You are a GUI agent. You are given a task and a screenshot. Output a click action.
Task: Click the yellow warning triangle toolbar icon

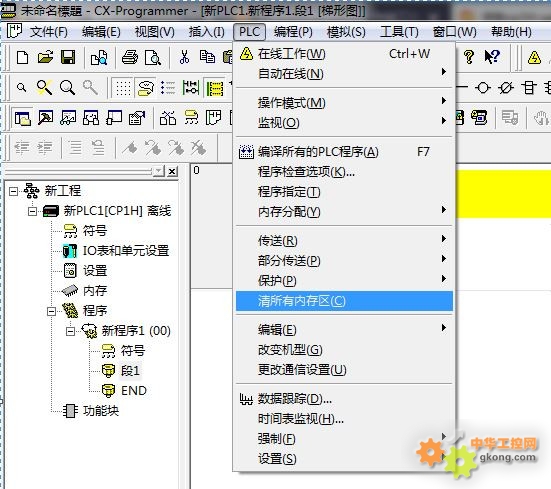tap(534, 57)
